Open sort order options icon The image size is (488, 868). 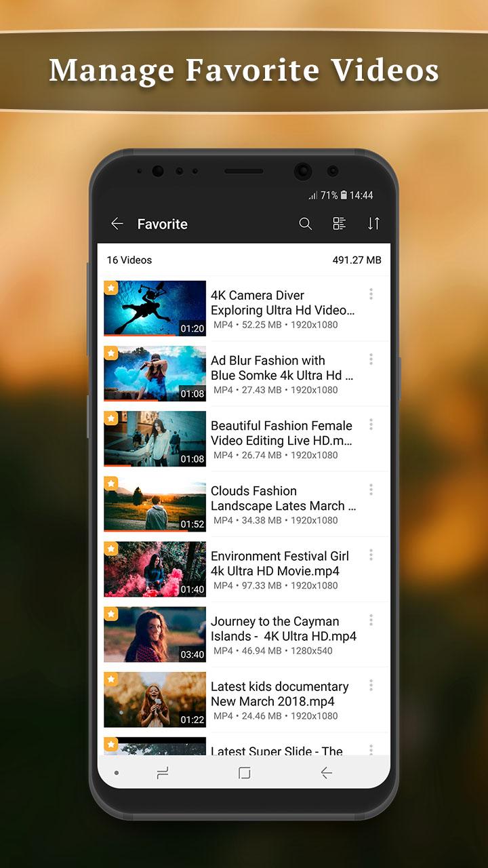click(x=373, y=224)
